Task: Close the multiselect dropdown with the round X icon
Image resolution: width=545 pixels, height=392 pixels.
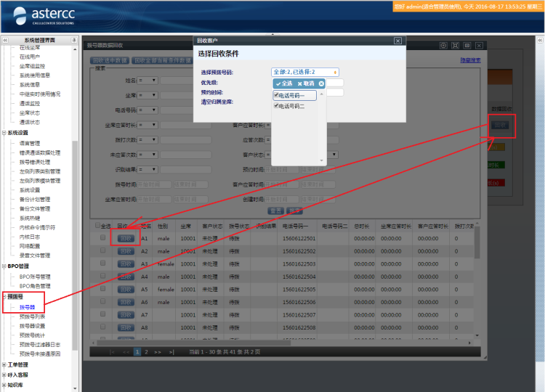Action: pos(321,83)
